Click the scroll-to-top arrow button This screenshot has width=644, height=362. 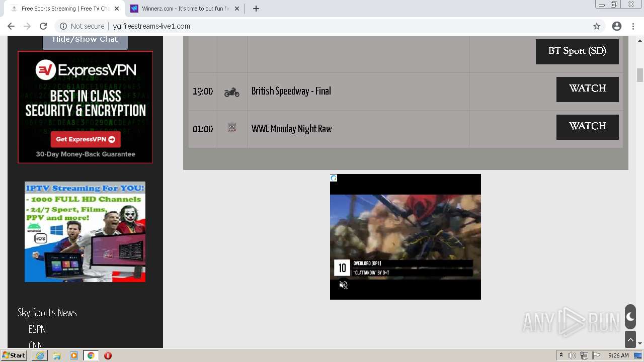[630, 339]
